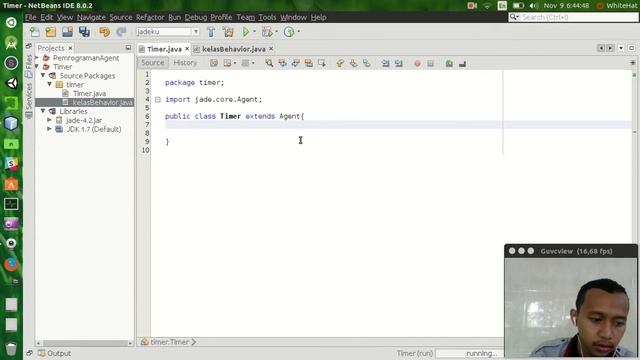
Task: Click the Undo toolbar icon
Action: 104,32
